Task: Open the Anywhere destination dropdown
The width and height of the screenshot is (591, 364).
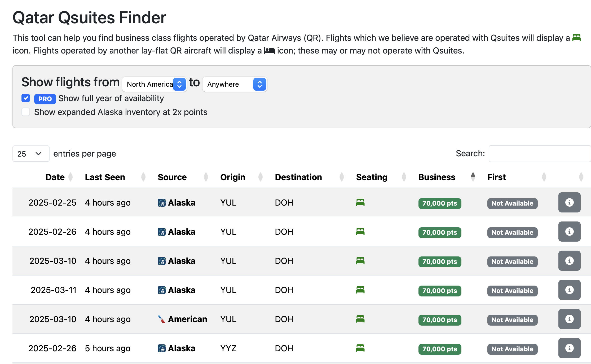Action: point(235,84)
